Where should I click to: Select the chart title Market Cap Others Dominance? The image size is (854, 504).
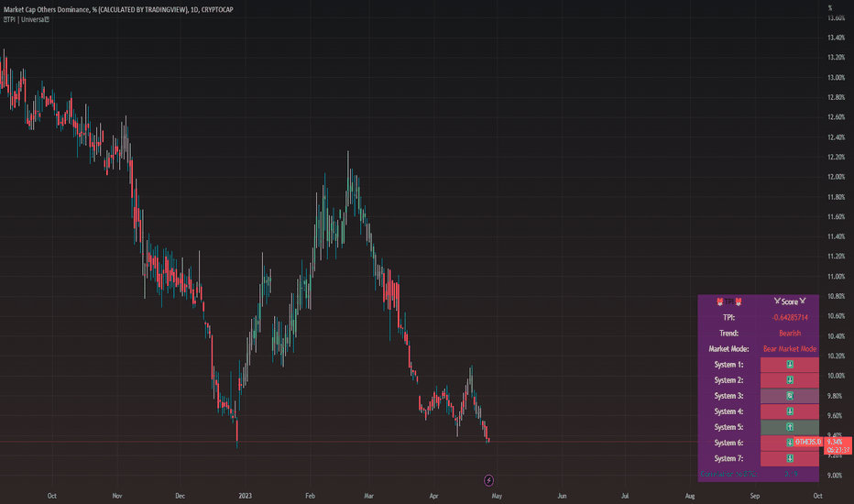coord(118,9)
